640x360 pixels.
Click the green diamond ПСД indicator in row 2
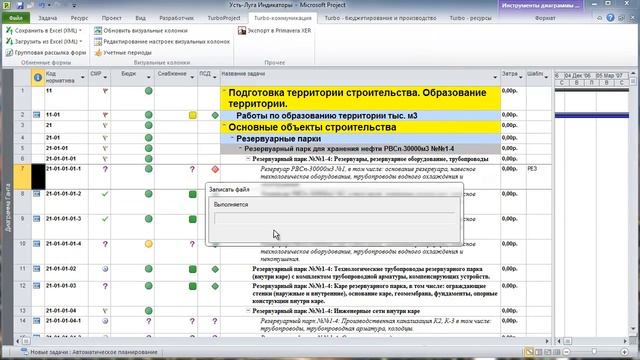click(x=215, y=116)
